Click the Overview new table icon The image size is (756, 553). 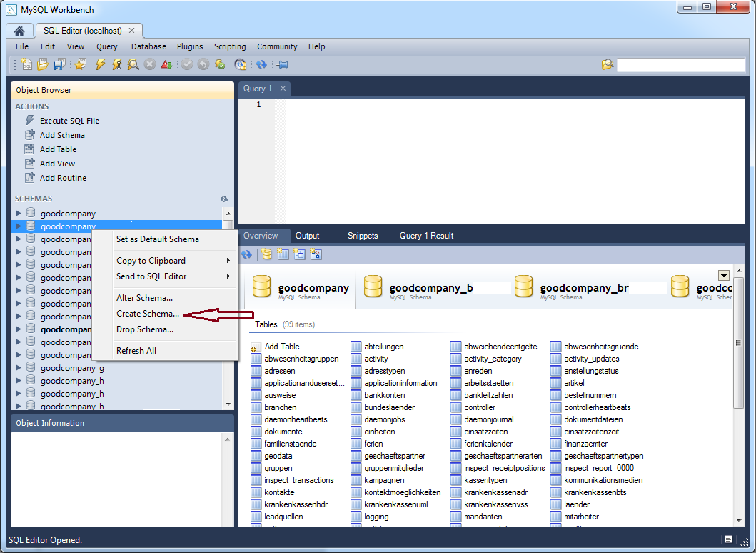click(x=283, y=254)
